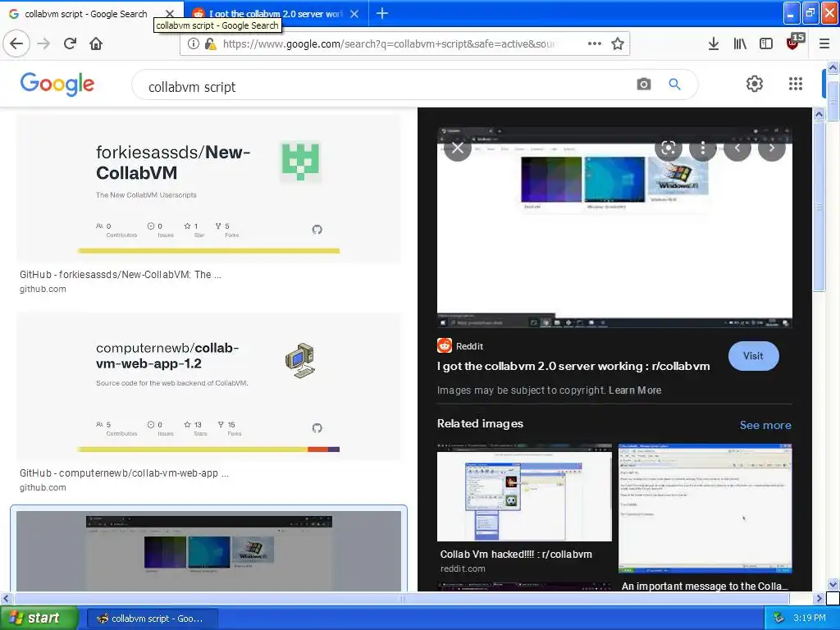840x630 pixels.
Task: Click the lock warning icon in the address bar
Action: 210,44
